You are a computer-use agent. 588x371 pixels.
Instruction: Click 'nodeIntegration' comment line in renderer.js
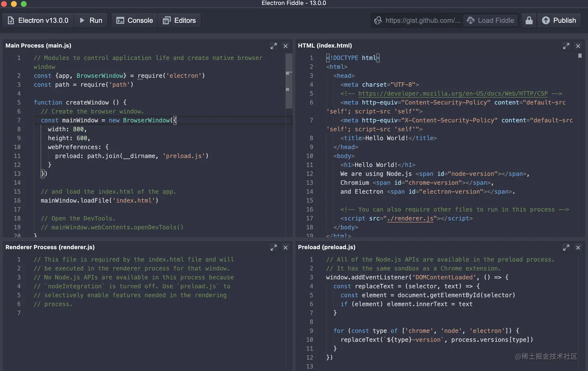pos(132,287)
